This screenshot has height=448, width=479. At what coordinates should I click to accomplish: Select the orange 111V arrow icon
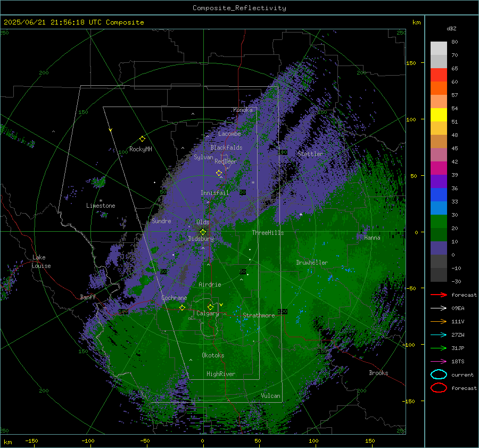439,321
